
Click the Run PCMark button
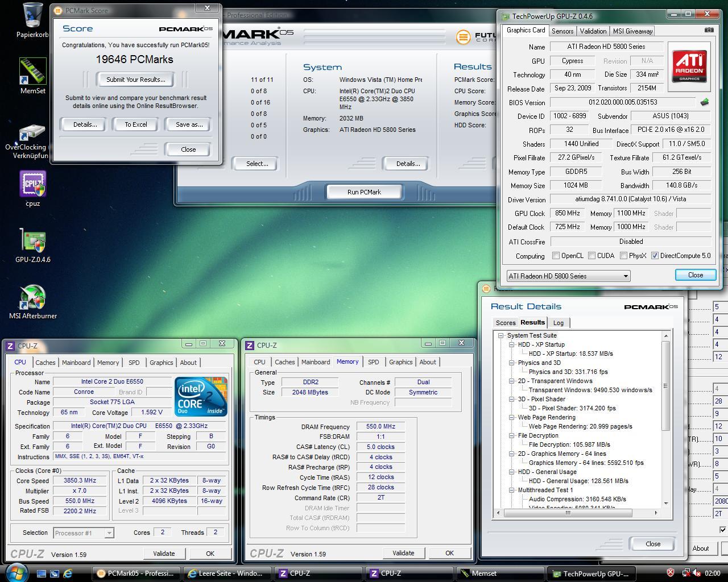point(364,192)
